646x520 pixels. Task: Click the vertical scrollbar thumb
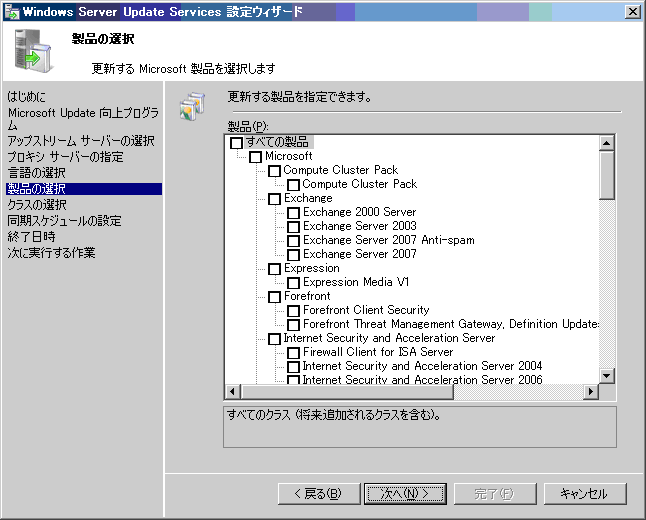pyautogui.click(x=606, y=176)
